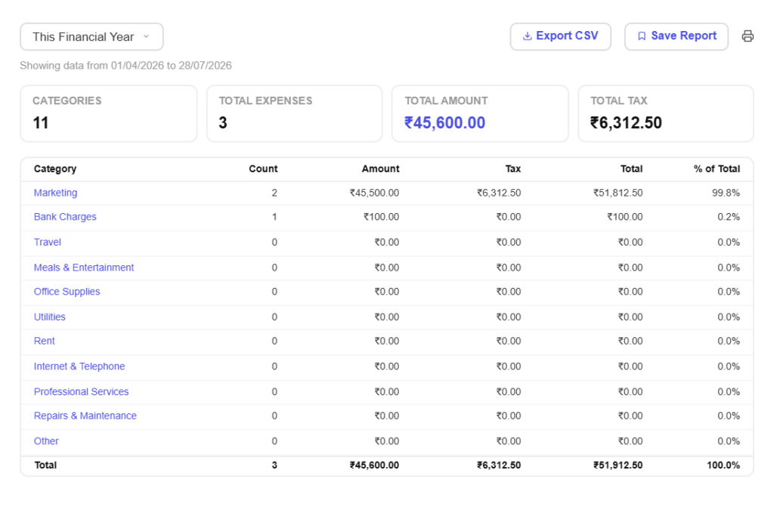Click the Total Expenses card showing 3
This screenshot has height=532, width=774.
294,113
